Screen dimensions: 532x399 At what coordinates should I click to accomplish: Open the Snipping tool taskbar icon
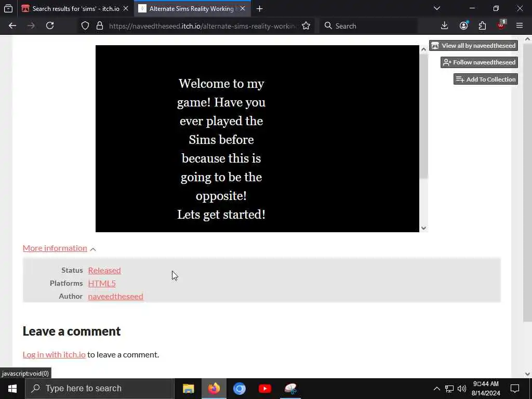click(290, 389)
